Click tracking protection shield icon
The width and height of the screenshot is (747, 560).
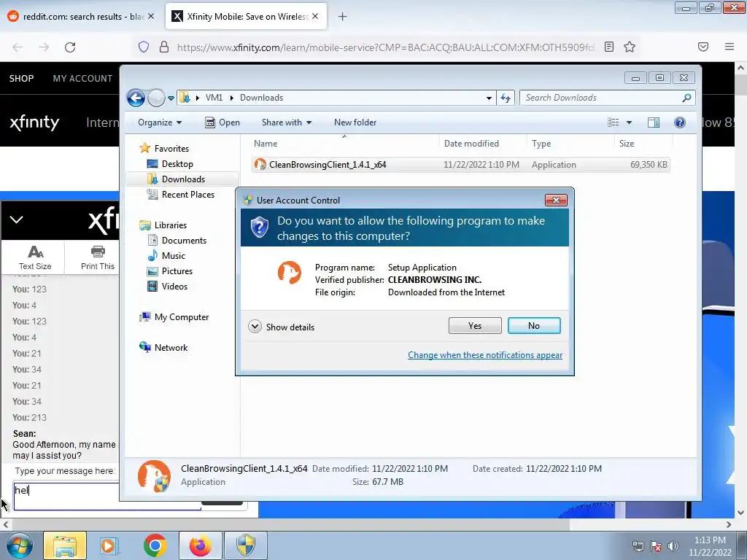(x=144, y=47)
